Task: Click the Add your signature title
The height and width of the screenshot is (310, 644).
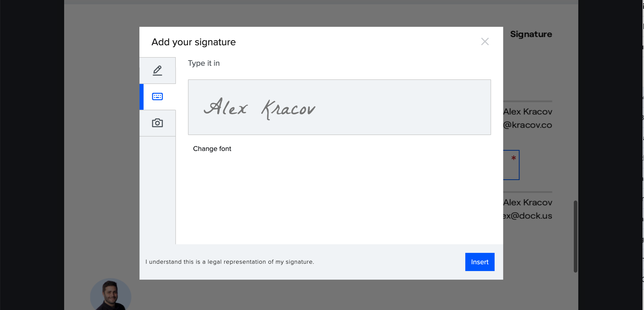Action: pyautogui.click(x=193, y=42)
